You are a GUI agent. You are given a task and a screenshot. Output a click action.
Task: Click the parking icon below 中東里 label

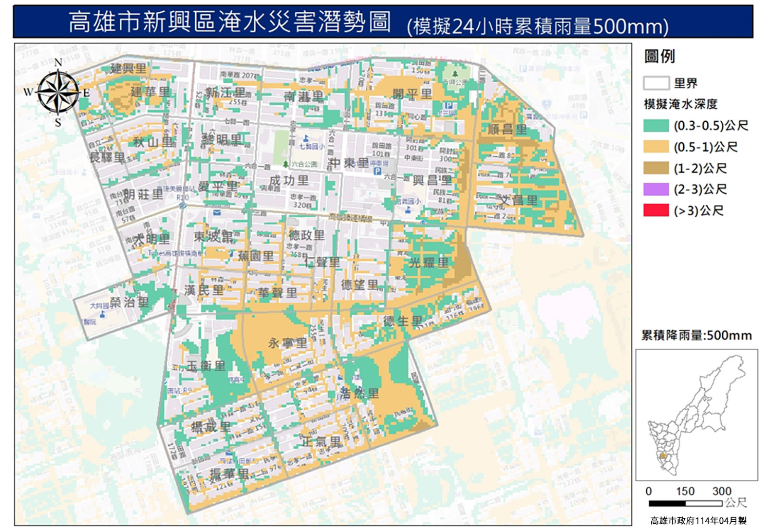pos(378,171)
